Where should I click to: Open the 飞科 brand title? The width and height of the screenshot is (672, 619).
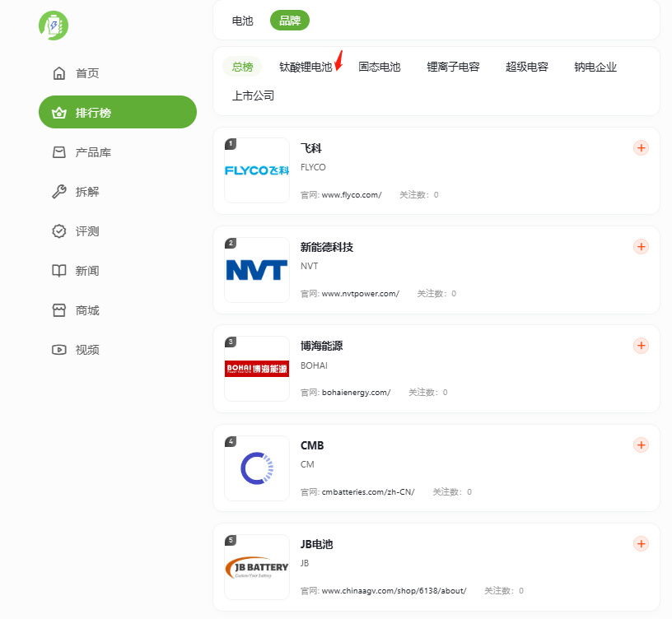click(311, 148)
